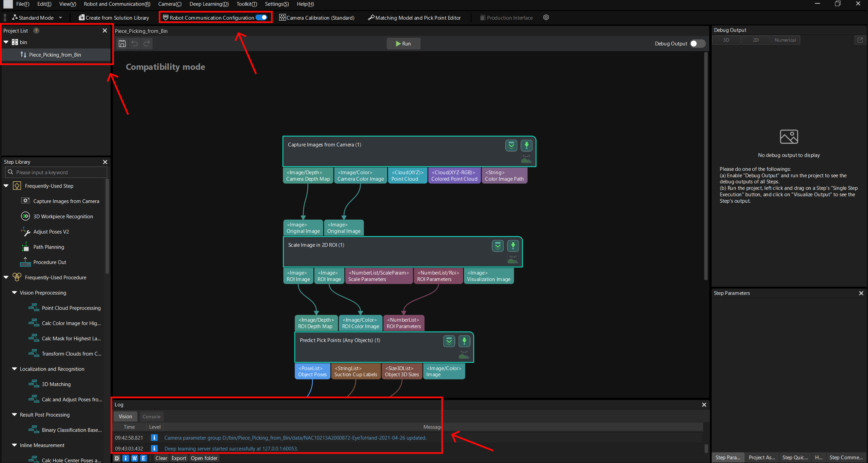
Task: Click Create from Solution Library
Action: pos(114,18)
